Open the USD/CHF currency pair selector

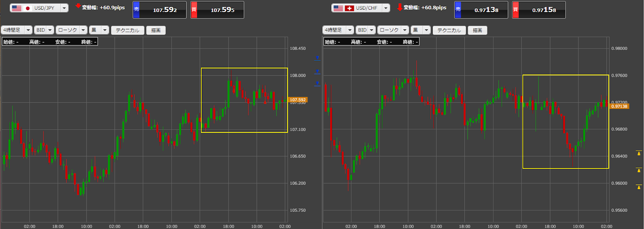[x=361, y=8]
